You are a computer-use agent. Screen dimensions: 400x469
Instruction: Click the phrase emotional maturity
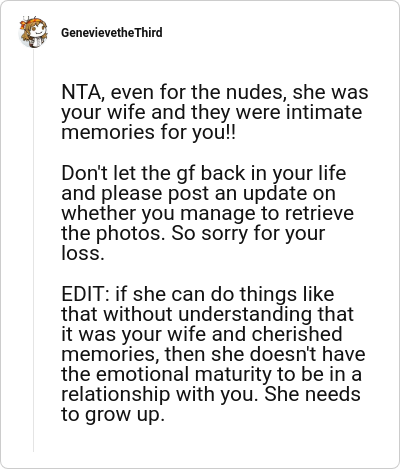tap(184, 374)
